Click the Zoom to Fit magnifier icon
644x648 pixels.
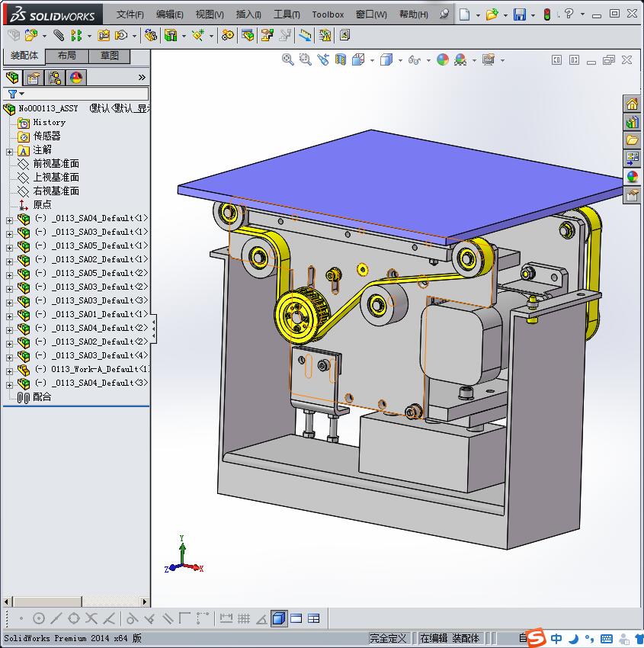click(287, 59)
